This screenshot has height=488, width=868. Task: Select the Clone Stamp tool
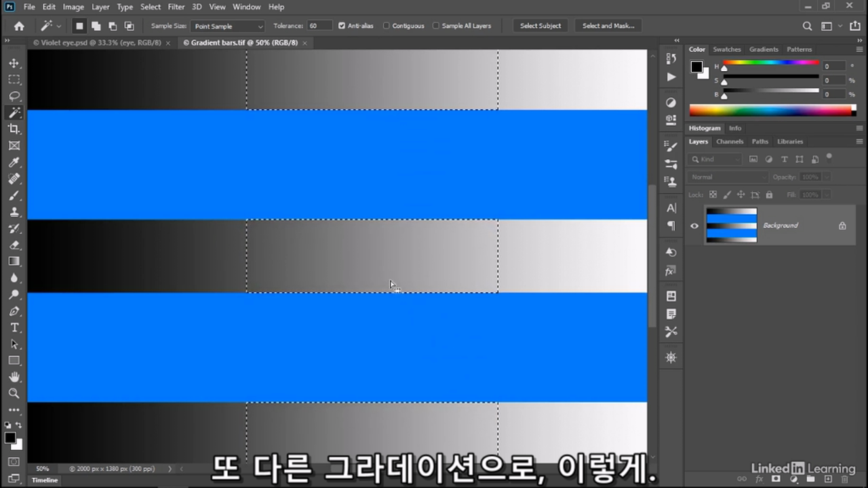[14, 211]
